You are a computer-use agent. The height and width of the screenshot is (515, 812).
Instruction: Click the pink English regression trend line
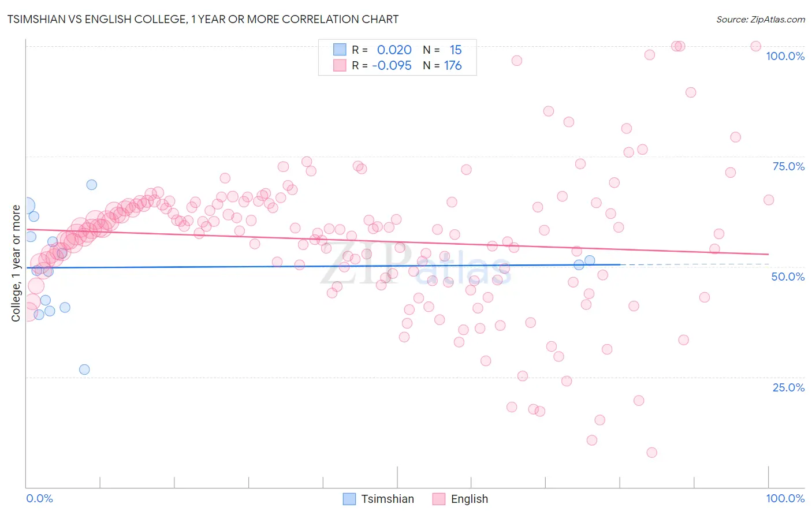[397, 242]
